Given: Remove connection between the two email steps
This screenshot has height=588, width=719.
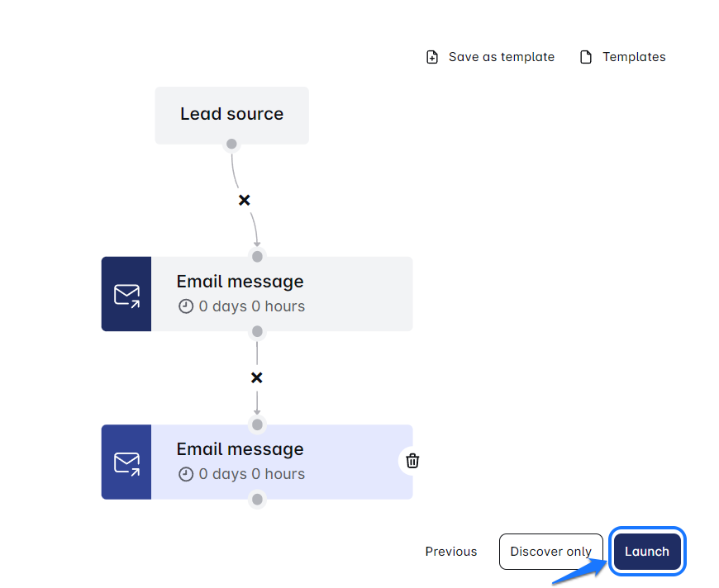Looking at the screenshot, I should click(x=257, y=377).
